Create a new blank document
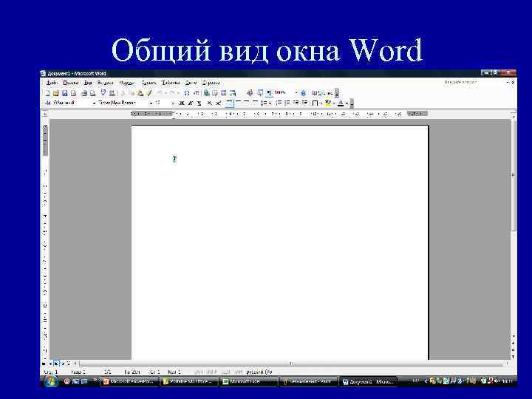Viewport: 532px width, 399px height. [47, 93]
